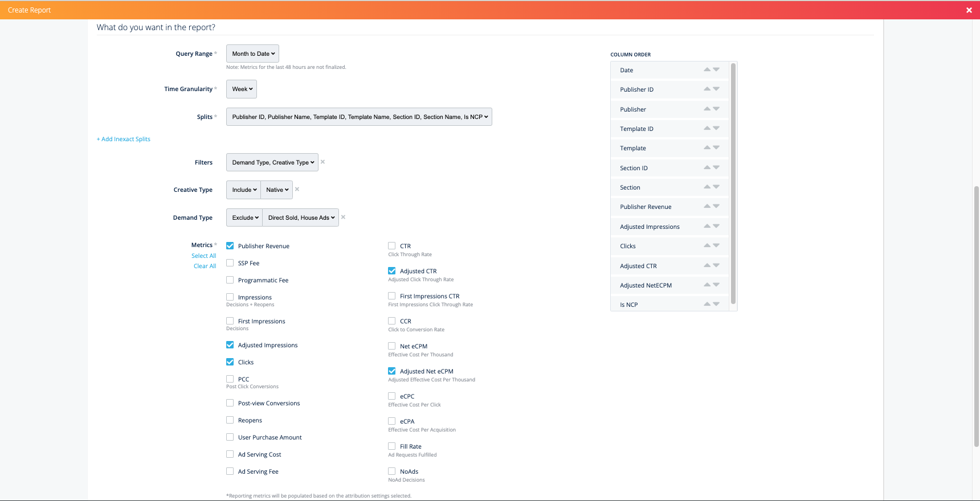Viewport: 980px width, 501px height.
Task: Uncheck the Adjusted CTR metric
Action: pos(392,271)
